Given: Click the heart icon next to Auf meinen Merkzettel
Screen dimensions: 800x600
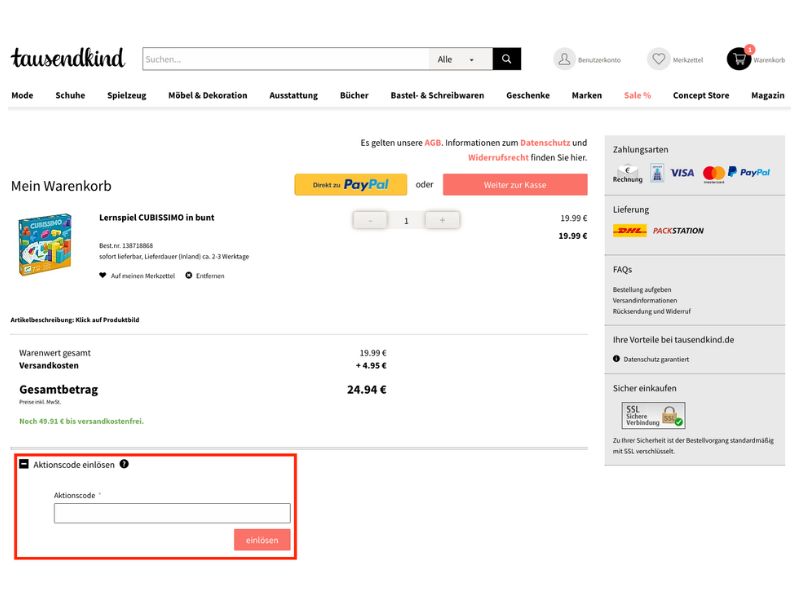Looking at the screenshot, I should pyautogui.click(x=103, y=276).
